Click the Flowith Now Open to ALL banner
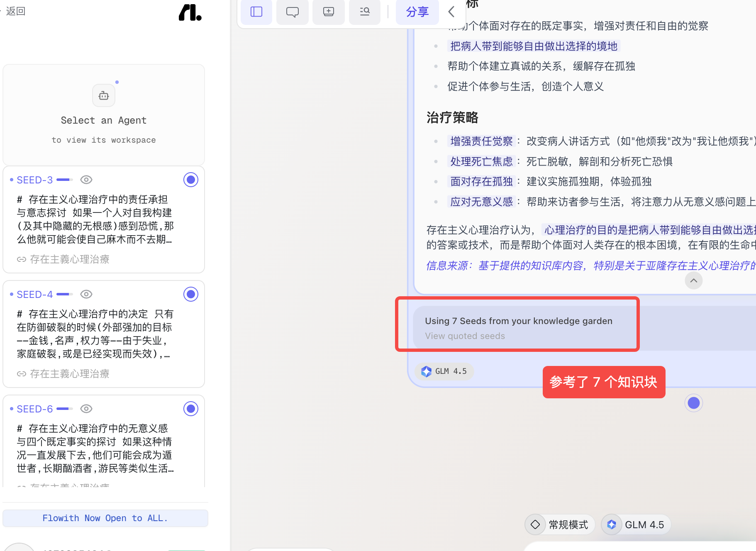756x551 pixels. tap(105, 518)
